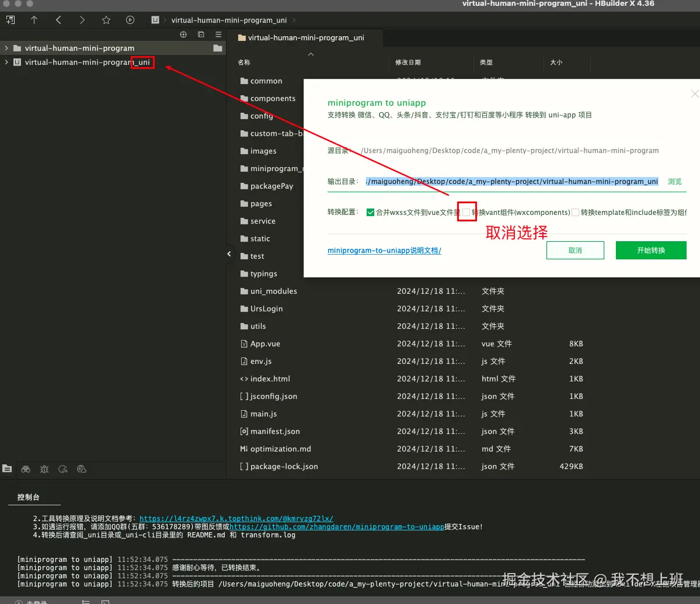700x604 pixels.
Task: Open the topthink.com documentation link in console
Action: tap(236, 518)
